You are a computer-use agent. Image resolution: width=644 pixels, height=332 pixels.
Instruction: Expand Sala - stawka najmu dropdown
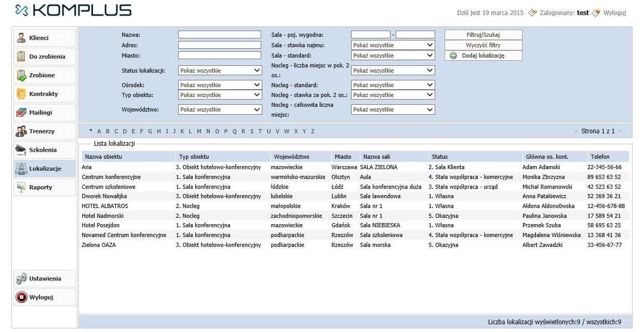(x=393, y=45)
